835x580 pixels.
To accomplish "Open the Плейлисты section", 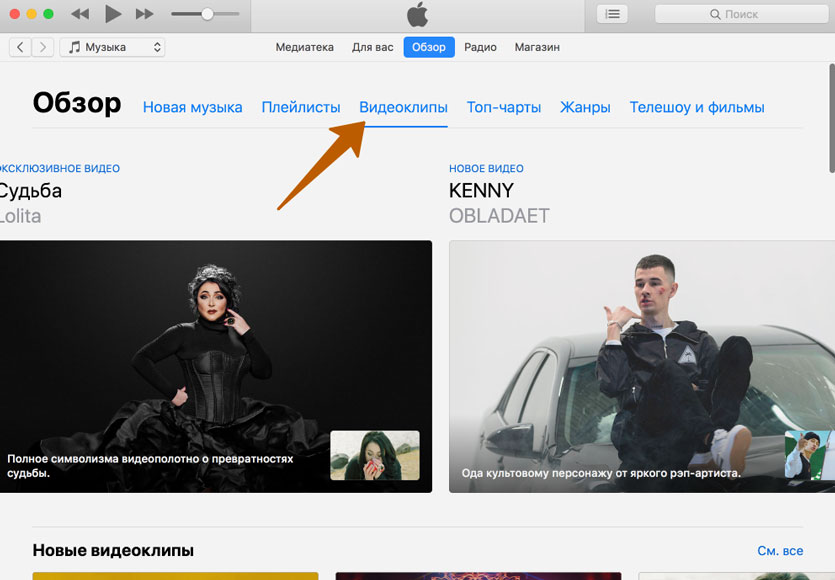I will [301, 107].
